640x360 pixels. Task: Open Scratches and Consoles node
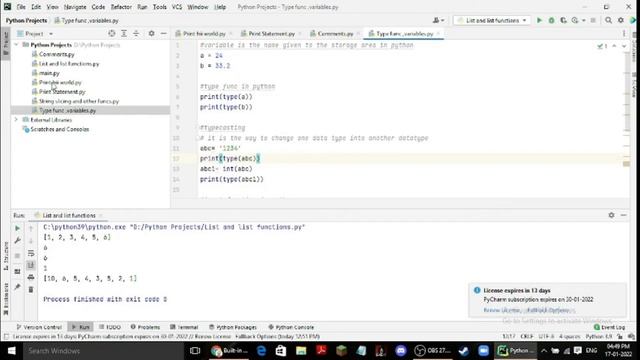point(60,129)
